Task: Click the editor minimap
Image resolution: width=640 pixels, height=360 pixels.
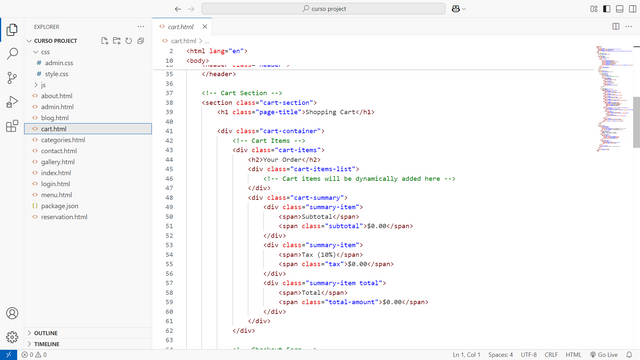Action: (614, 98)
